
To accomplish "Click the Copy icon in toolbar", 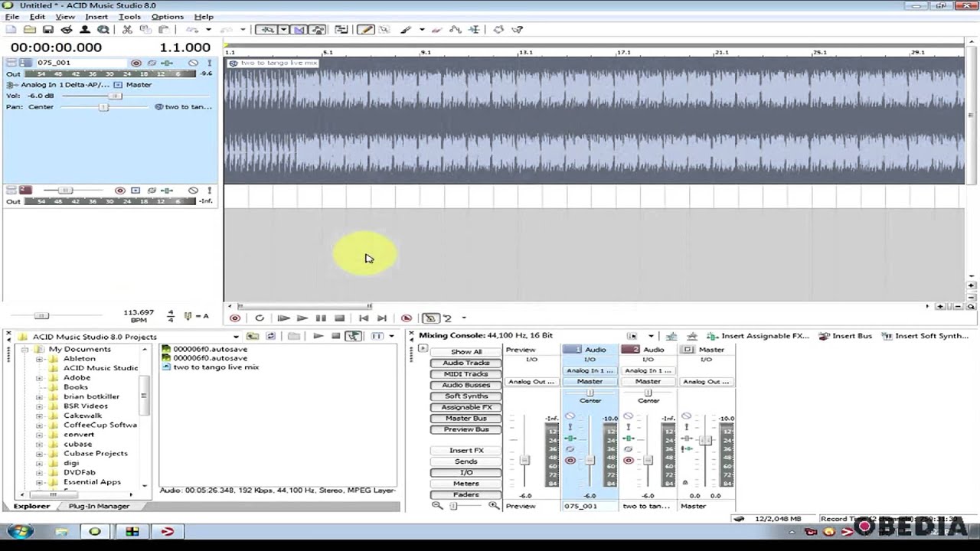I will point(145,30).
